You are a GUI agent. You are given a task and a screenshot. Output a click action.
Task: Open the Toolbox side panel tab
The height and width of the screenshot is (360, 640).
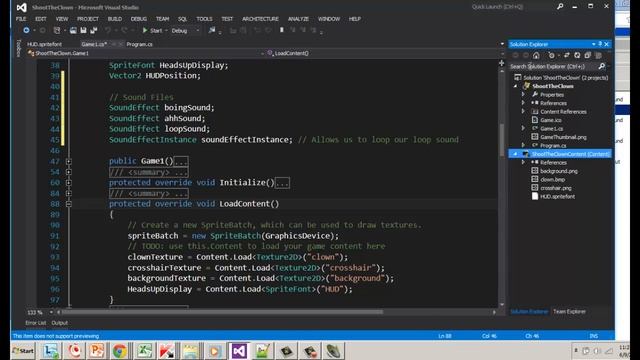tap(18, 48)
